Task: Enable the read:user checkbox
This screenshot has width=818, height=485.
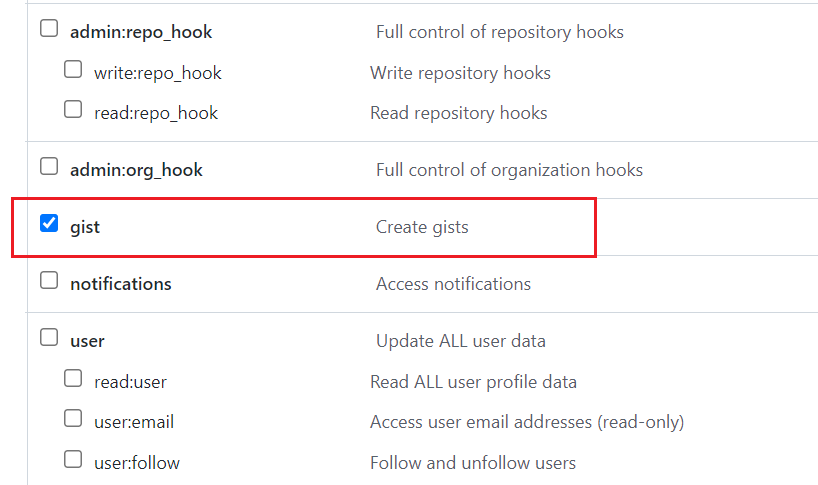Action: (x=73, y=378)
